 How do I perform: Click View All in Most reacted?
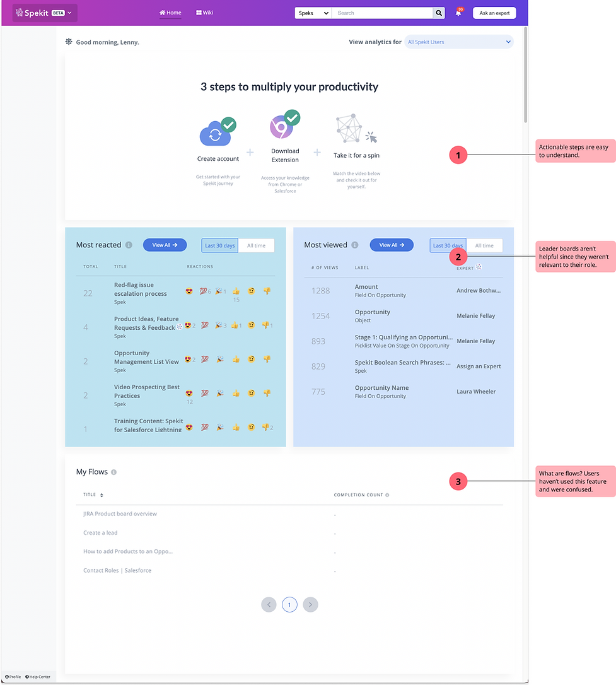coord(165,245)
